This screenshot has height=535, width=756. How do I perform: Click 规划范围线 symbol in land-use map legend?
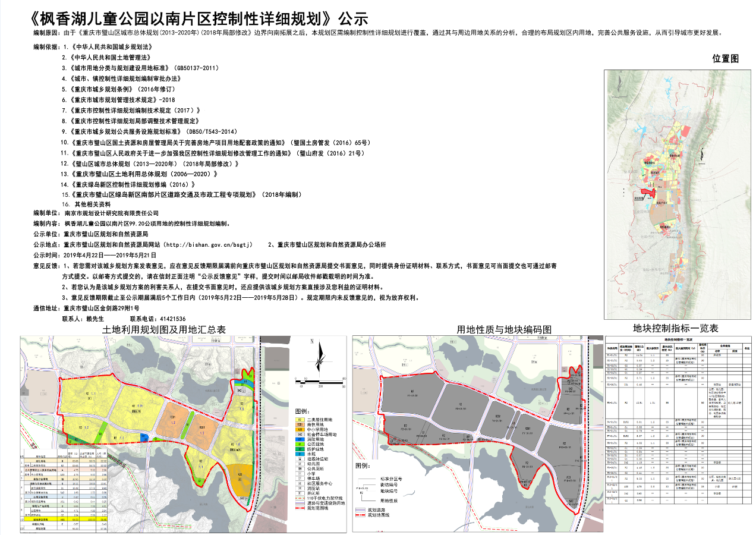300,508
